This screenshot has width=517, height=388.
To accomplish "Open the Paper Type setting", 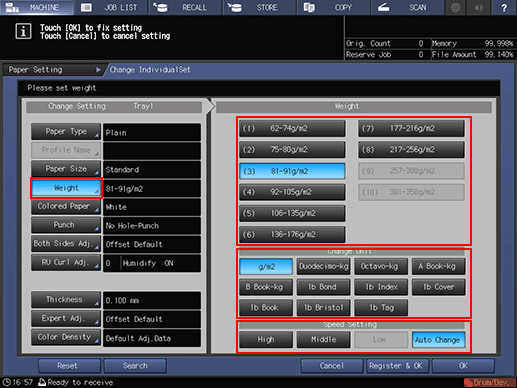I will coord(66,132).
